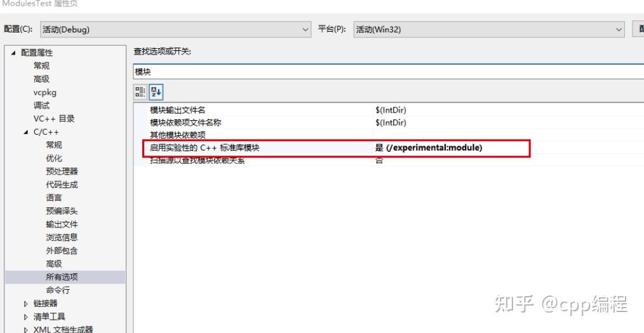Select the 代码生成 tree item
Screen dimensions: 644x333
tap(62, 184)
